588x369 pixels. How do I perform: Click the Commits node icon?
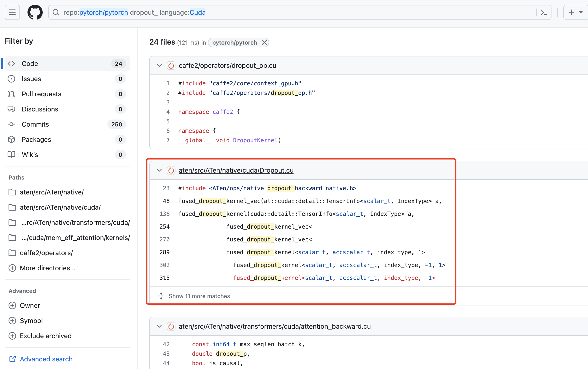coord(11,124)
